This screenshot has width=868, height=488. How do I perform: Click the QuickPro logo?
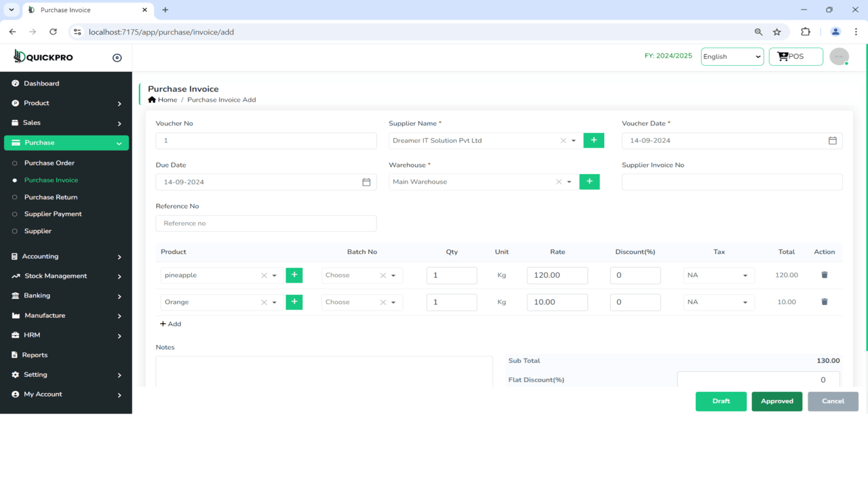coord(43,56)
